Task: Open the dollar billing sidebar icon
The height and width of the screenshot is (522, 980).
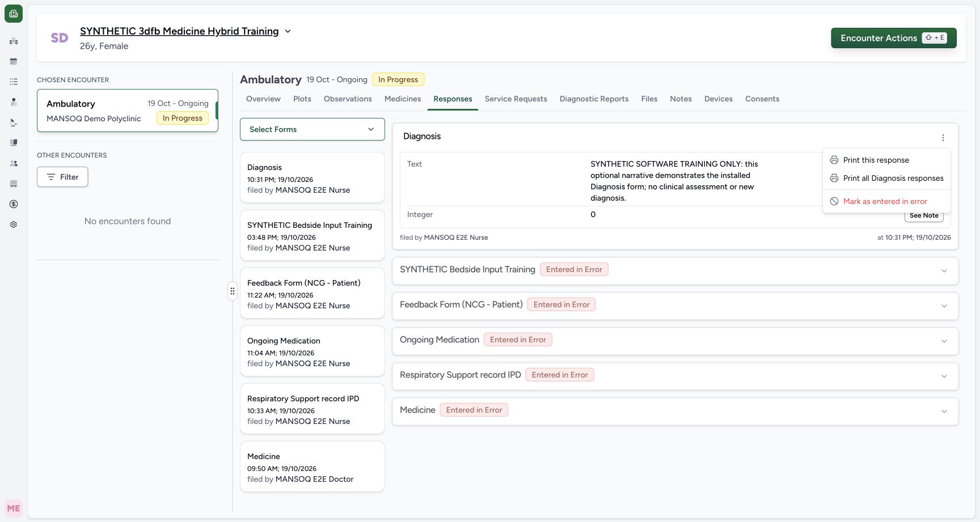Action: (x=14, y=204)
